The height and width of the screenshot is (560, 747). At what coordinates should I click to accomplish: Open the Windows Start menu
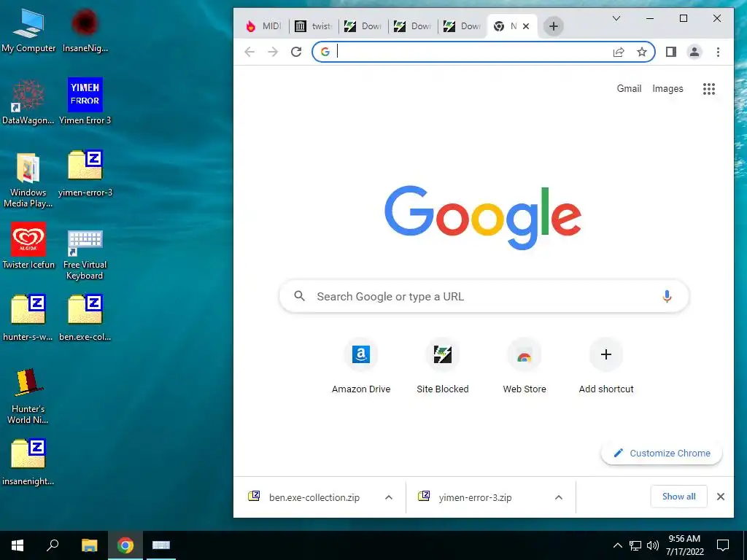(x=18, y=545)
